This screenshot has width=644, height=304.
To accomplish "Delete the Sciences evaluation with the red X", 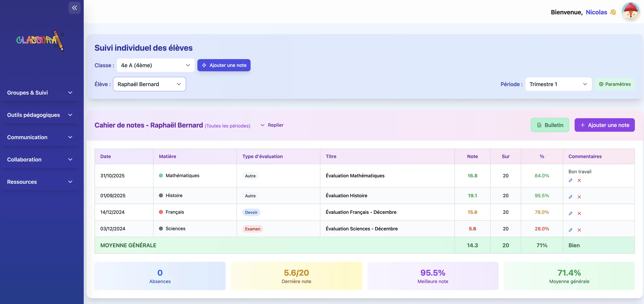I will [x=579, y=230].
